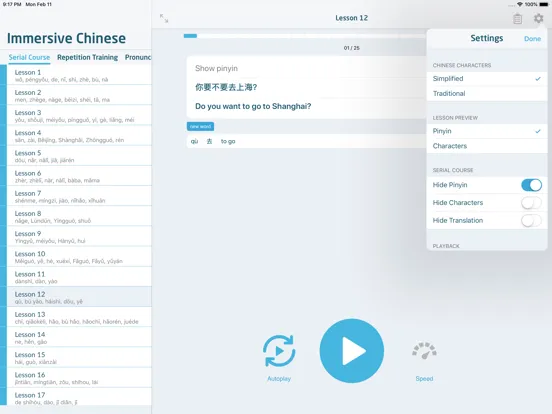
Task: Select the highlighted Lesson 12 row
Action: [79, 297]
